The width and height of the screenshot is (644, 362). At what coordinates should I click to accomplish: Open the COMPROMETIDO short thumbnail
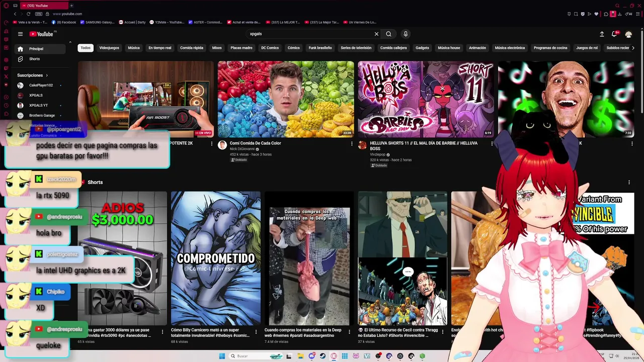(x=216, y=258)
